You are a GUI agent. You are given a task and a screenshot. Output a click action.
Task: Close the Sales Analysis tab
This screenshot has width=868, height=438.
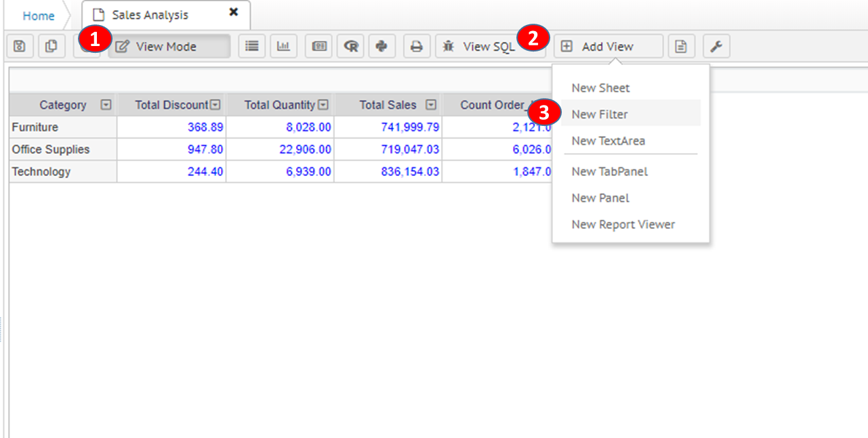234,12
